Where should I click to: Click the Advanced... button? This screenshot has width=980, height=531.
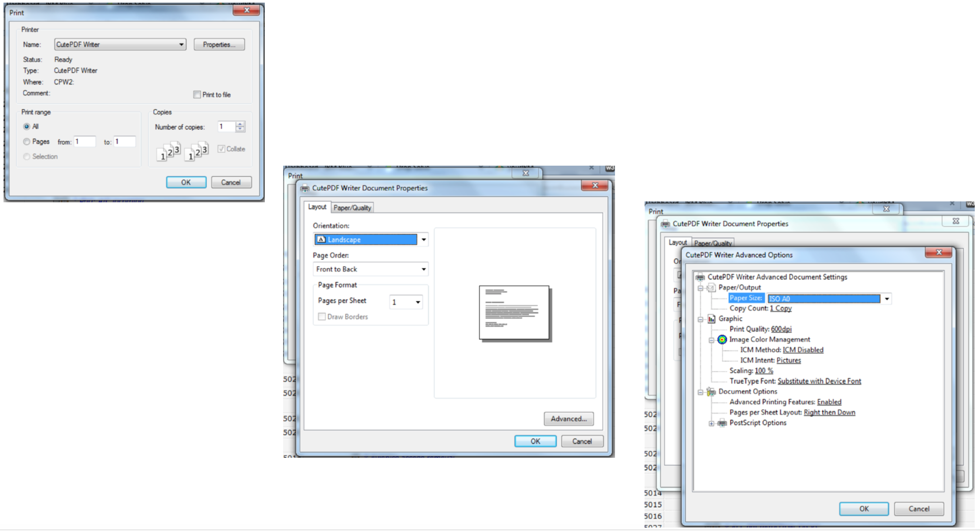coord(568,419)
